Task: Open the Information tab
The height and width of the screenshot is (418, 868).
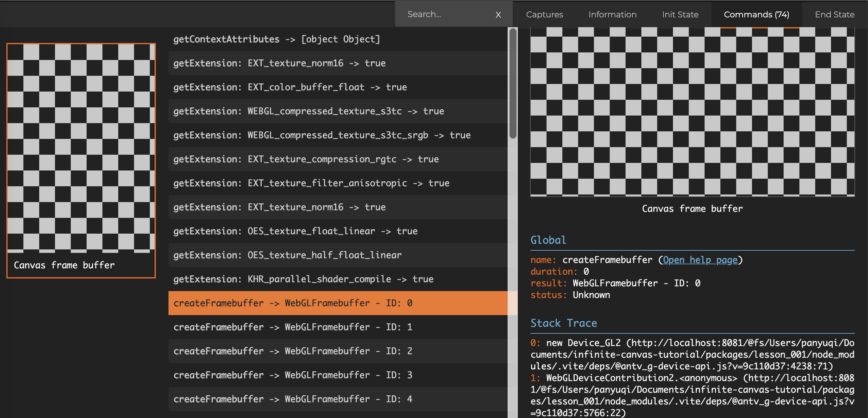Action: pos(612,15)
